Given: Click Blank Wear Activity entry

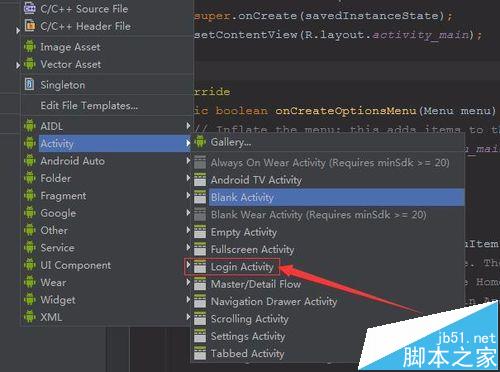Looking at the screenshot, I should click(x=328, y=215).
